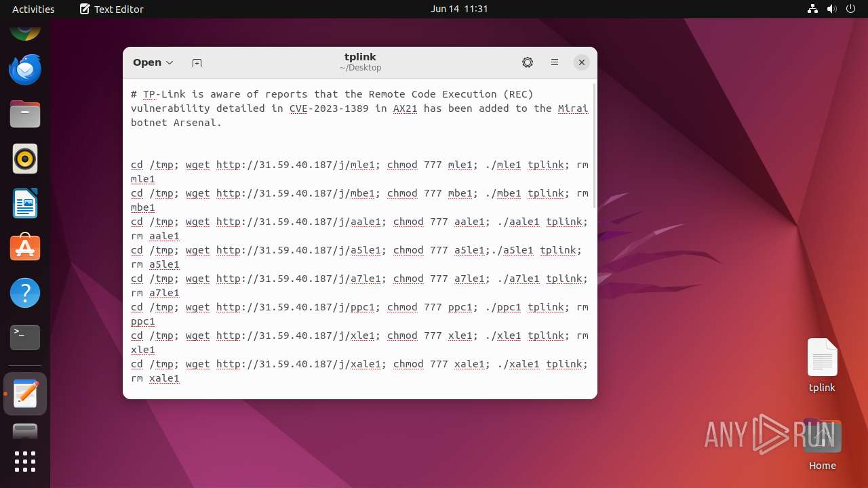This screenshot has height=488, width=868.
Task: Open the hamburger main menu
Action: point(555,62)
